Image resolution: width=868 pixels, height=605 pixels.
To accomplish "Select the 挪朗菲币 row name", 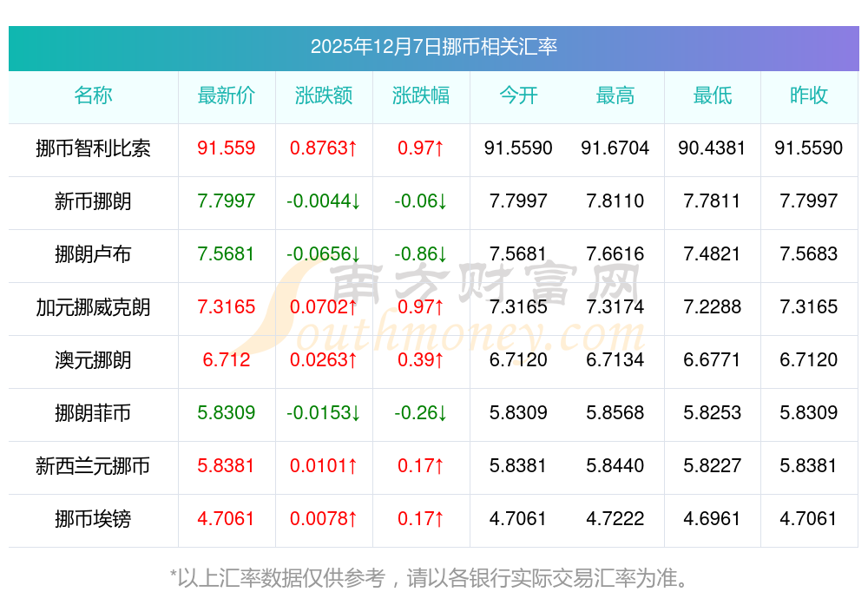I will 93,413.
